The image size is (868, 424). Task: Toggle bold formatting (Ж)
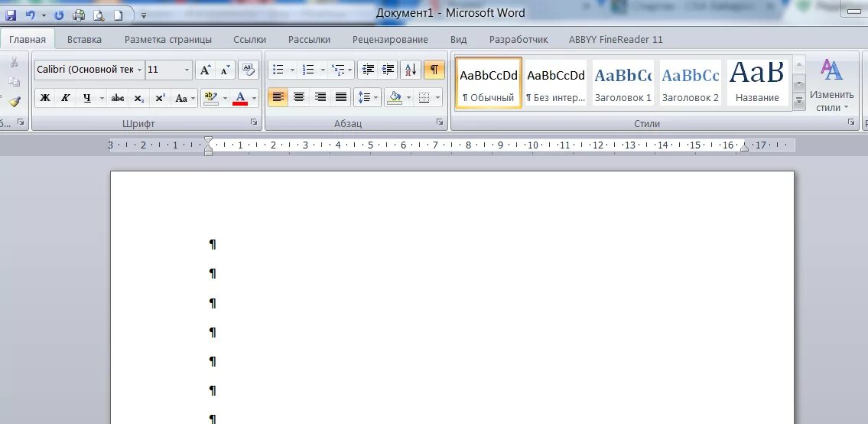(x=45, y=98)
